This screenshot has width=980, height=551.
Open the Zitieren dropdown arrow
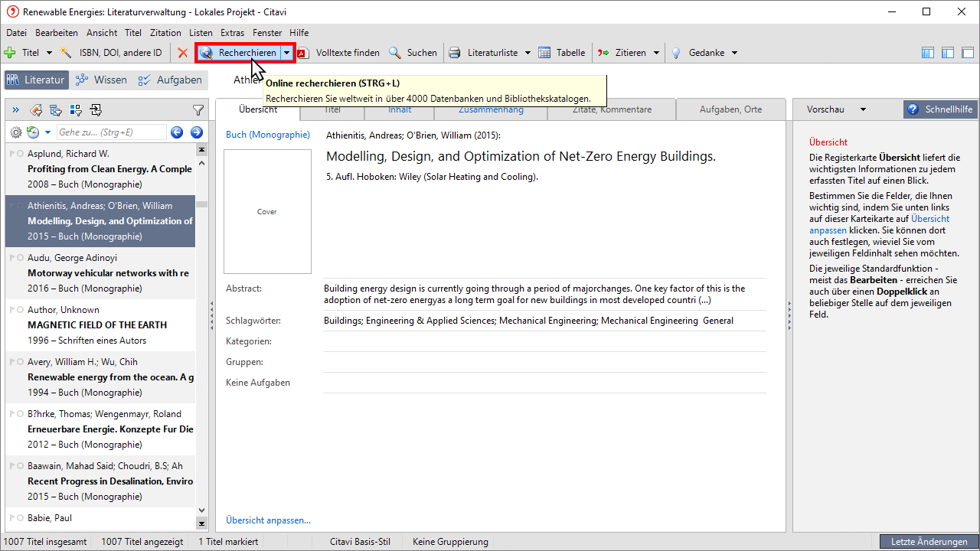point(656,53)
